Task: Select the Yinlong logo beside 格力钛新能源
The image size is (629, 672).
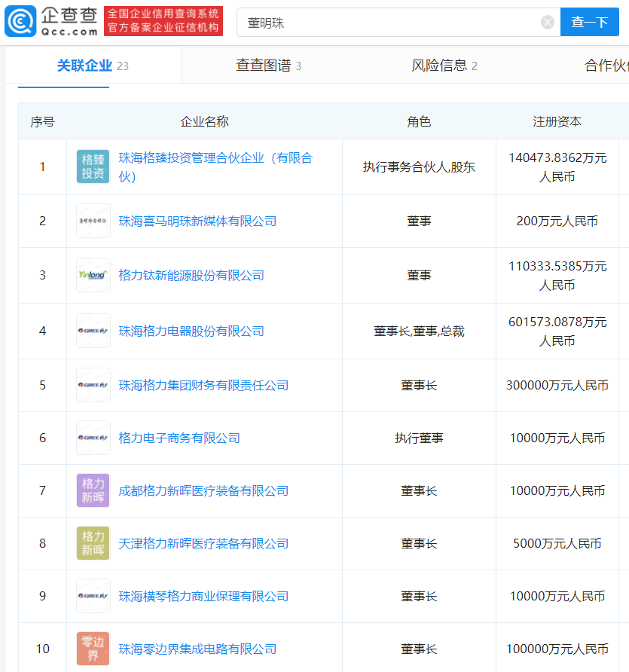Action: tap(93, 275)
